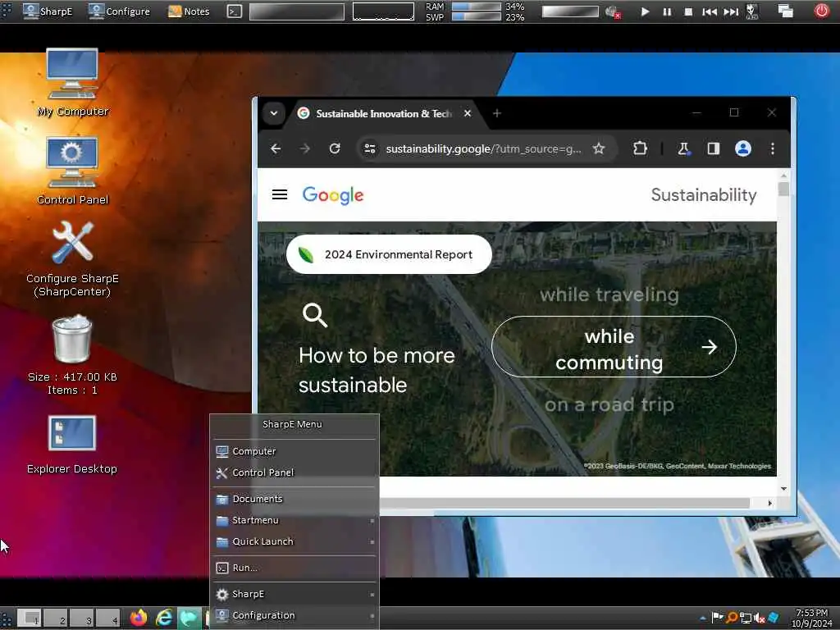840x630 pixels.
Task: Open the SharpE button in the top bar
Action: point(48,11)
